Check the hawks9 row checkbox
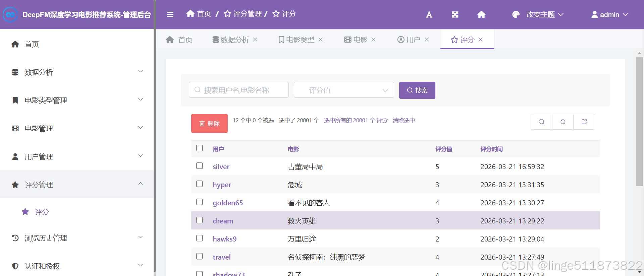The height and width of the screenshot is (276, 644). 200,238
